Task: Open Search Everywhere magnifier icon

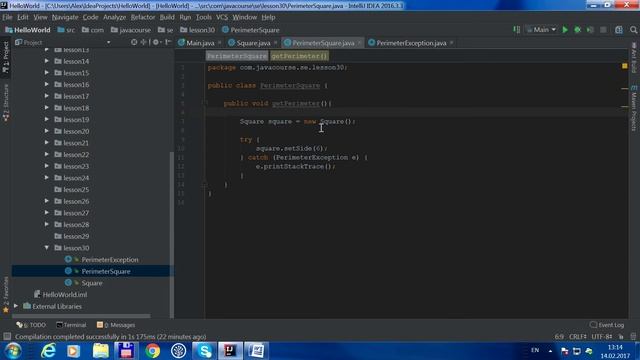Action: click(633, 30)
